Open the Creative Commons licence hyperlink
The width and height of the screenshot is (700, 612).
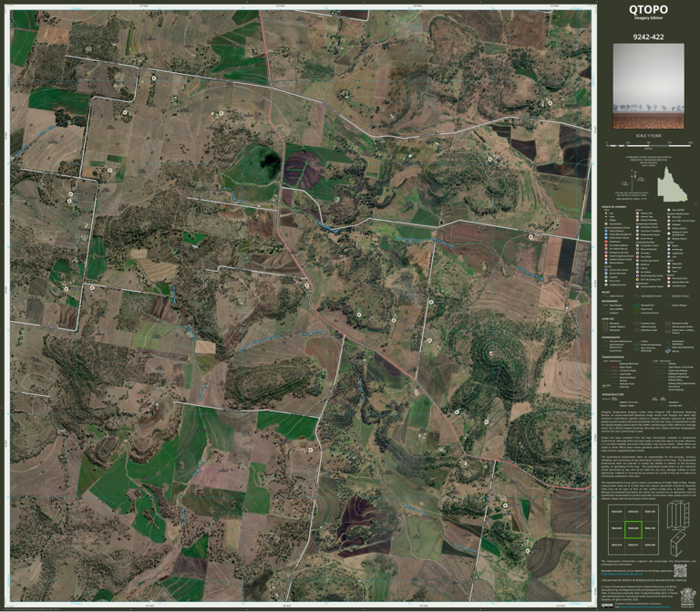(x=645, y=607)
